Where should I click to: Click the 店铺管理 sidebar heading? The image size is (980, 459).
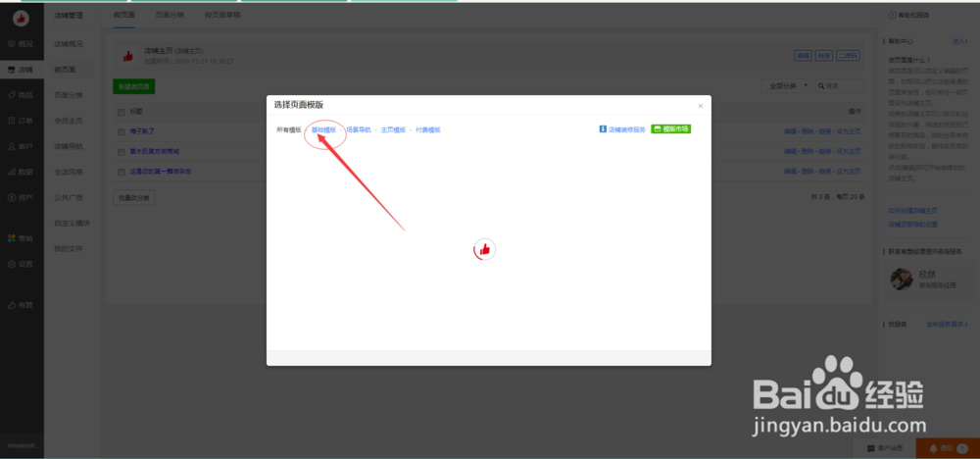coord(68,15)
